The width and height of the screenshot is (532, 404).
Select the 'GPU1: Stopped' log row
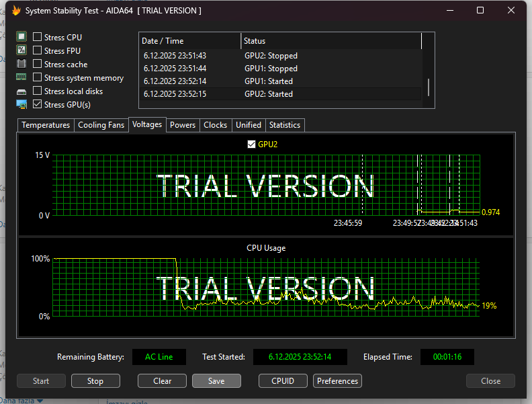pyautogui.click(x=281, y=69)
